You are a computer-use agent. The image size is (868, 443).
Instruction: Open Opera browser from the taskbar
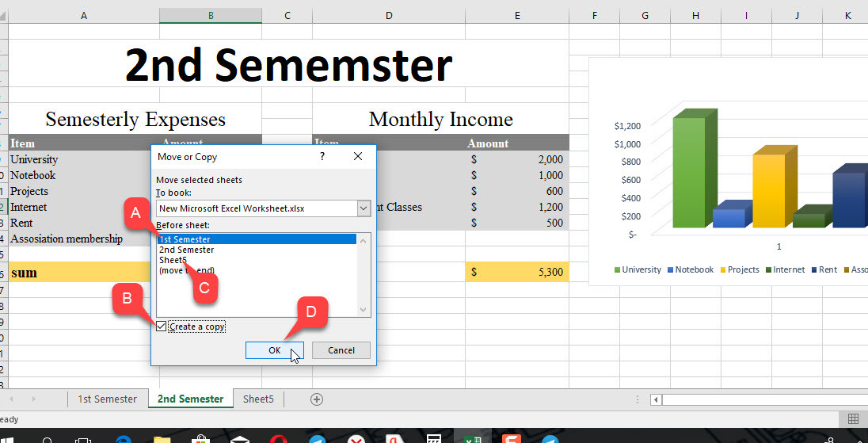click(279, 441)
